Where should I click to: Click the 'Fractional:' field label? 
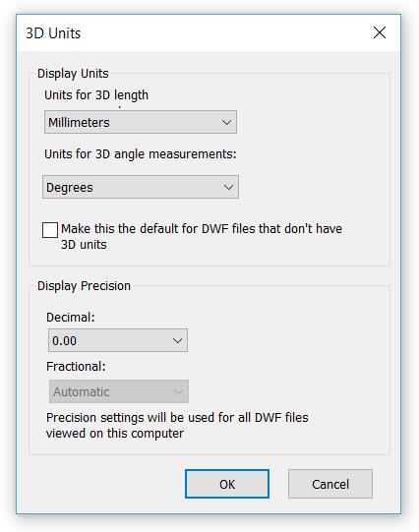(x=76, y=367)
